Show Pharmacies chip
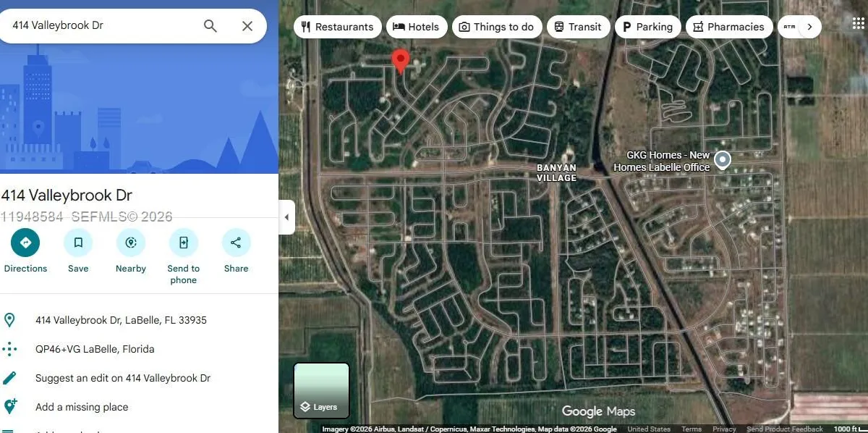 click(728, 27)
